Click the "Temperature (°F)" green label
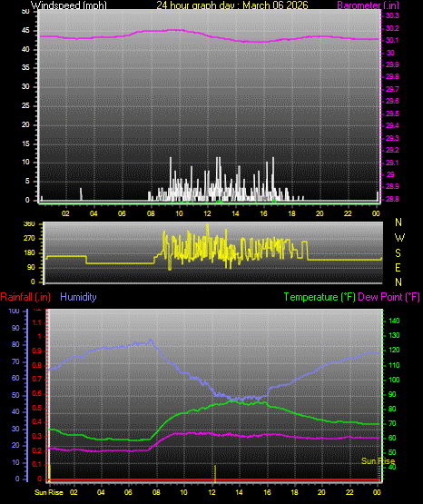The width and height of the screenshot is (423, 504). pyautogui.click(x=320, y=297)
